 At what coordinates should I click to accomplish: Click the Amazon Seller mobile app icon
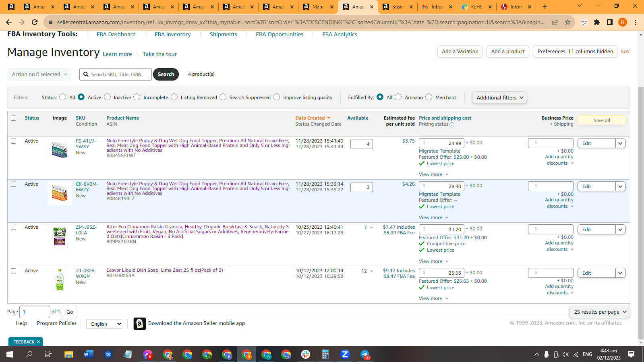coord(139,323)
